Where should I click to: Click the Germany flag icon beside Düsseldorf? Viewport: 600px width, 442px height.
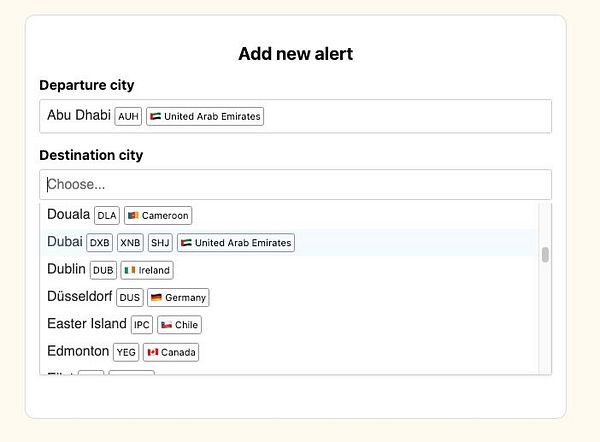[156, 298]
